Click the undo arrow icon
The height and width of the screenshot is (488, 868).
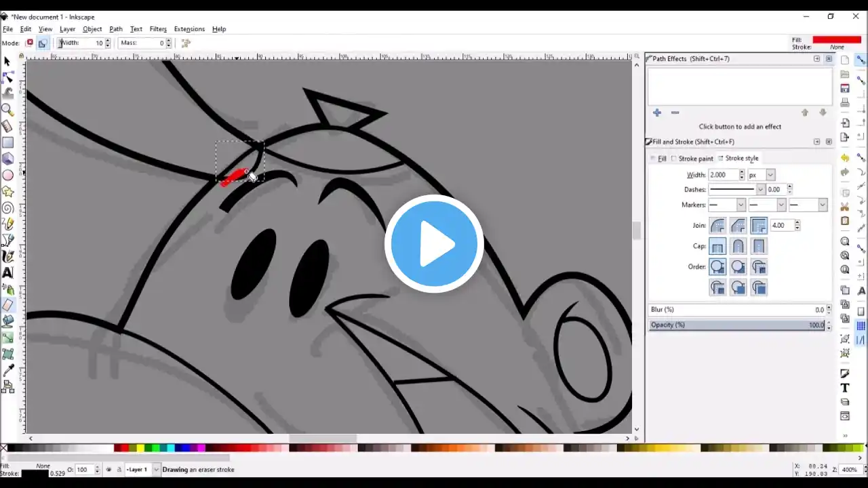pyautogui.click(x=845, y=157)
